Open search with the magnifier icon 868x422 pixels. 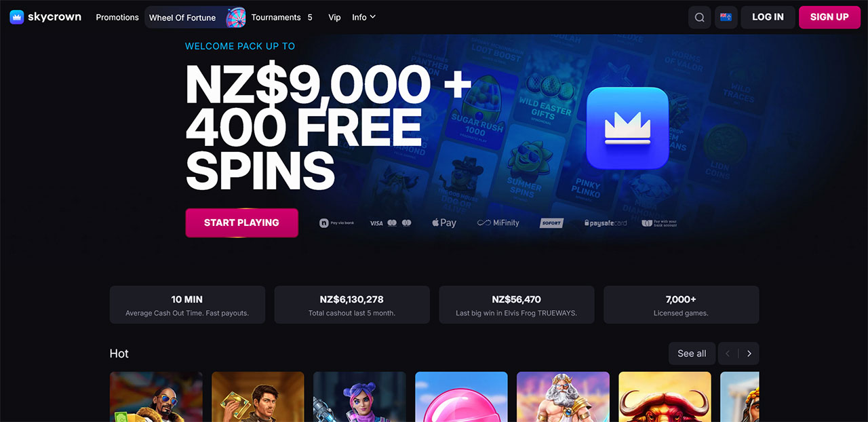coord(700,18)
